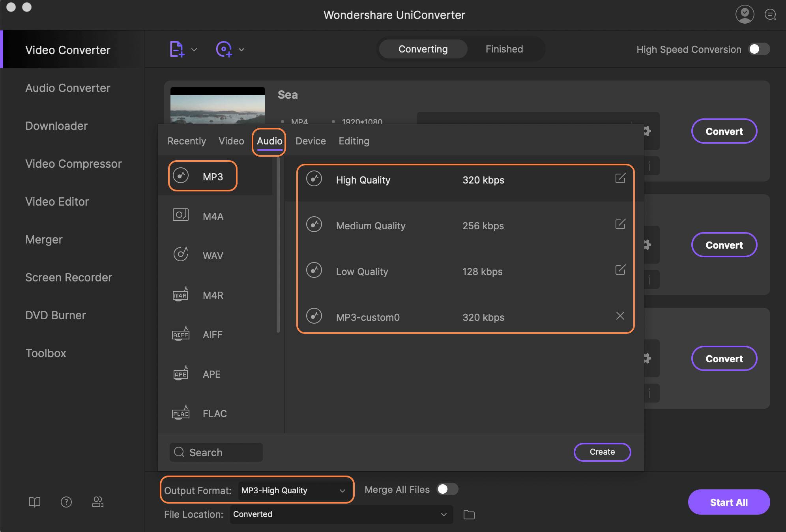Select High Quality 320 kbps option

tap(466, 180)
